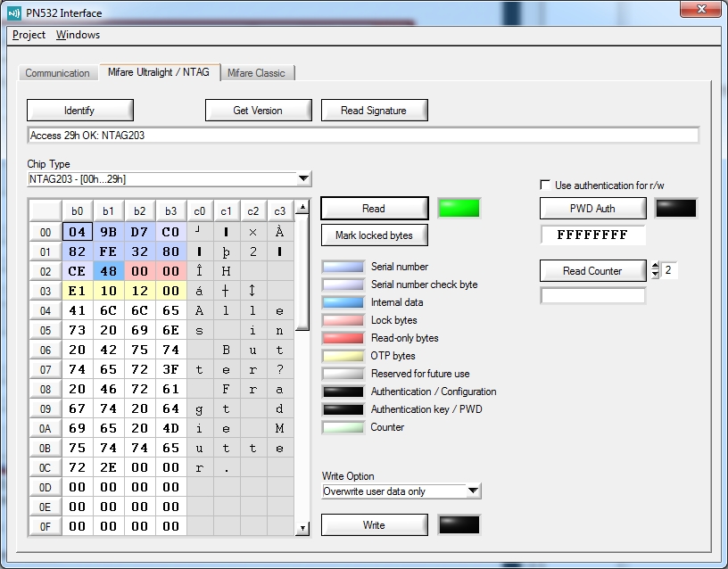Click hex cell 2E in row 0C
This screenshot has height=569, width=728.
click(109, 467)
